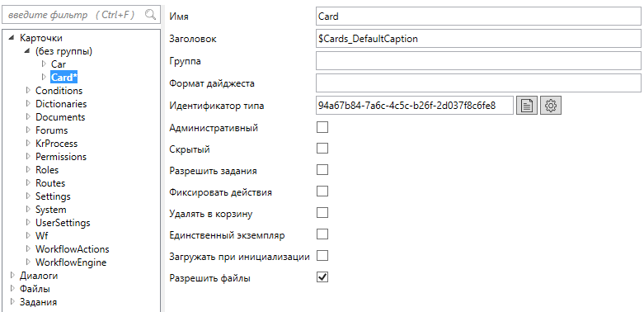The height and width of the screenshot is (312, 644).
Task: Click the Формат дайджеста text field
Action: (x=478, y=83)
